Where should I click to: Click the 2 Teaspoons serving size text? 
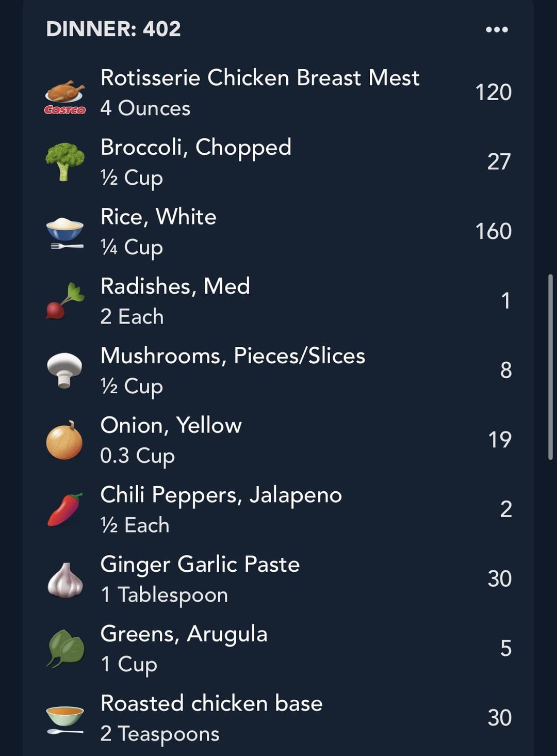pos(160,734)
